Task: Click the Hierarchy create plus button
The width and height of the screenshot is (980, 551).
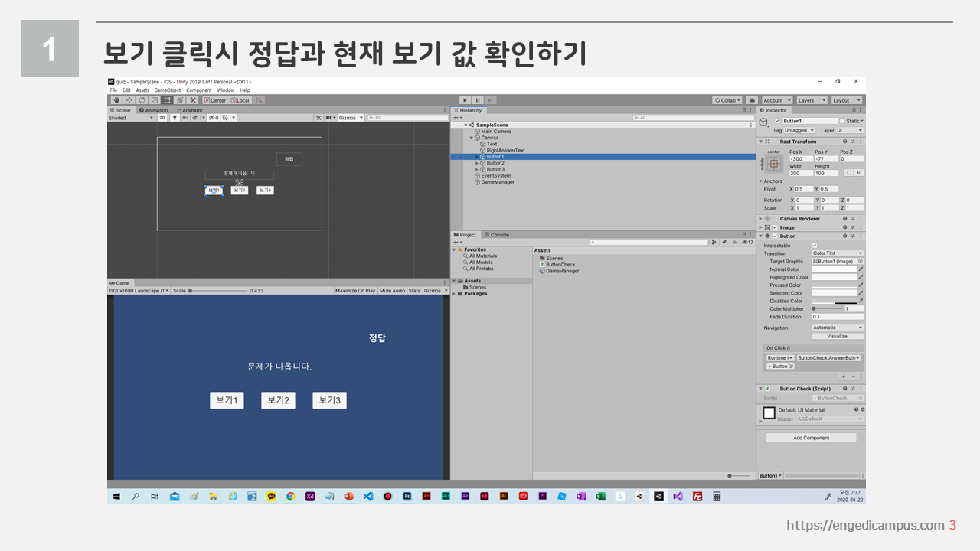Action: point(457,118)
